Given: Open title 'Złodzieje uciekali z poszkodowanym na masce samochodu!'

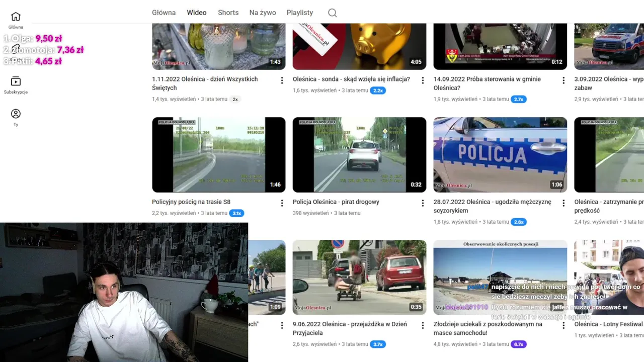Looking at the screenshot, I should (488, 328).
